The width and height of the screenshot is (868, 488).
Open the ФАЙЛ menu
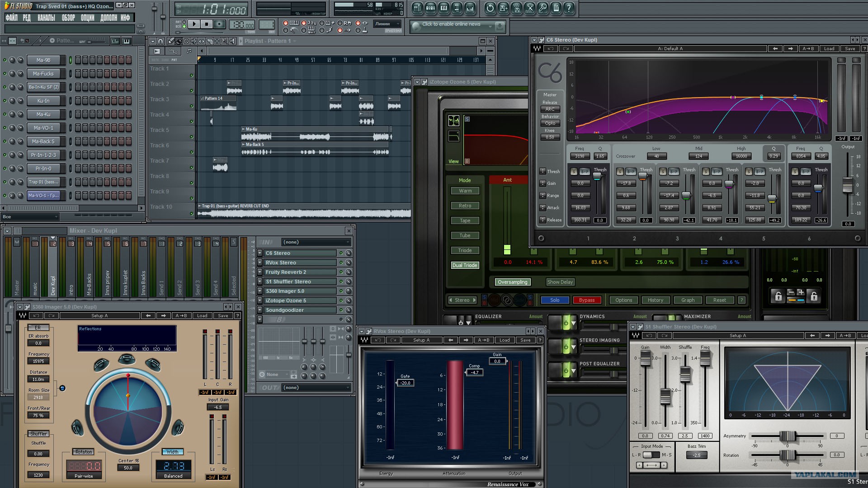[12, 18]
